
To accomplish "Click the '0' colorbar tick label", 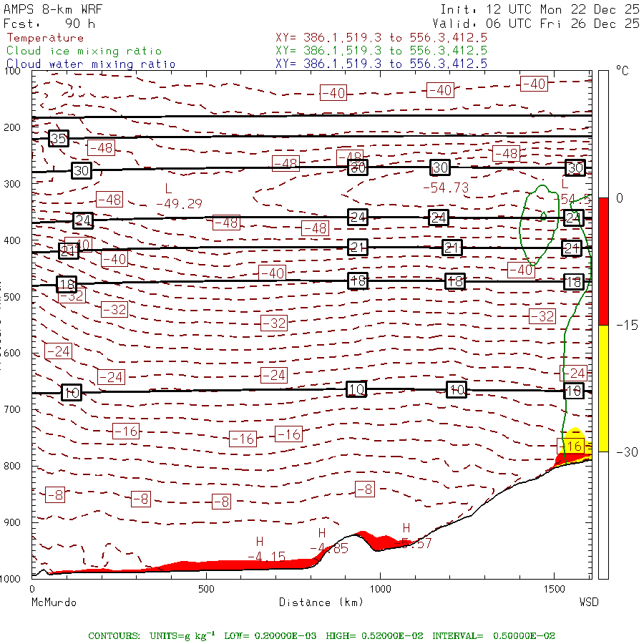I will (x=620, y=198).
